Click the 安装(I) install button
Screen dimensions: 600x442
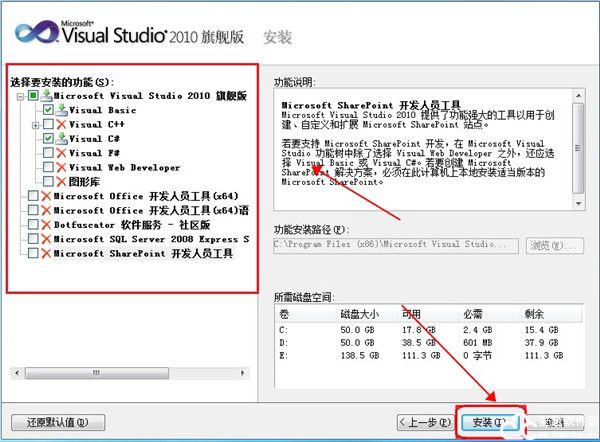tap(489, 423)
